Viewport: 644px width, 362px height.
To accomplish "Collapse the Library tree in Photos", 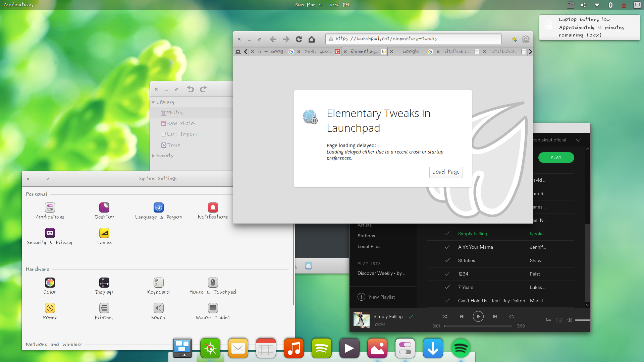I will (153, 102).
